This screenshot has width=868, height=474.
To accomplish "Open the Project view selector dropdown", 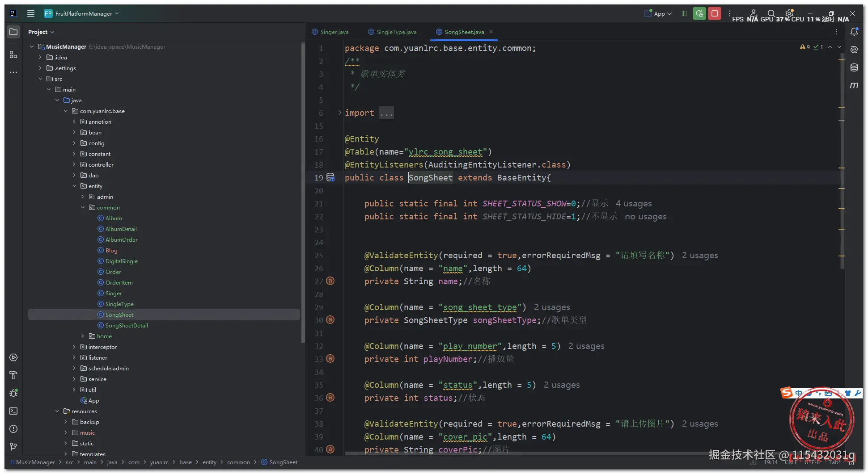I will coord(41,32).
